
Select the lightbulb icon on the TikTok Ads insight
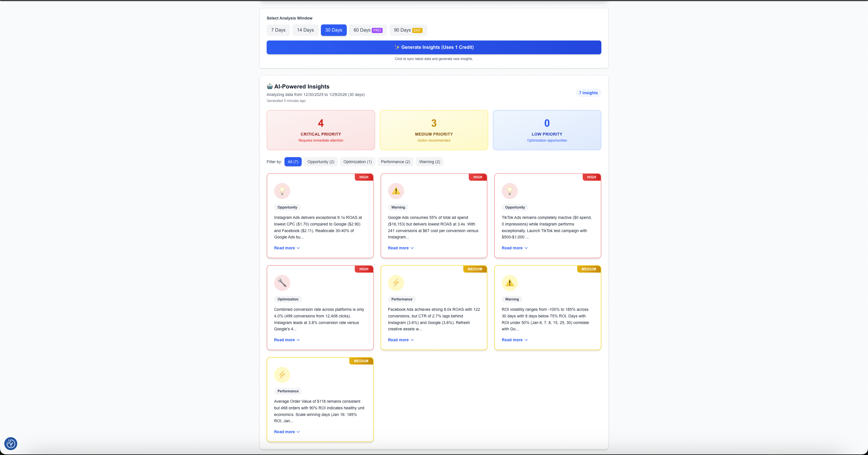point(510,191)
